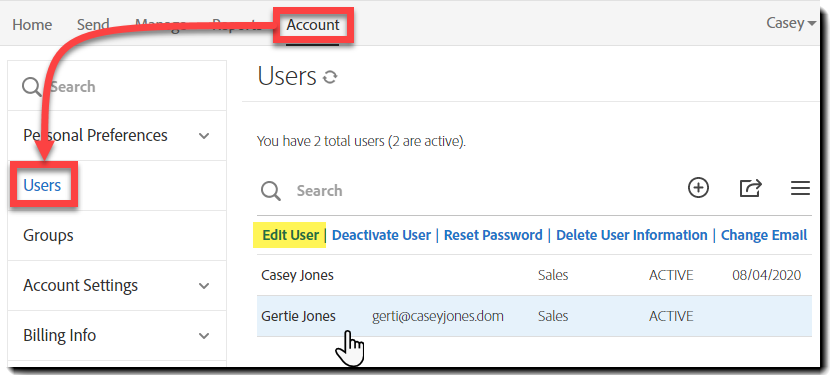Viewport: 830px width, 375px height.
Task: Click the Deactivate User link
Action: click(x=381, y=235)
